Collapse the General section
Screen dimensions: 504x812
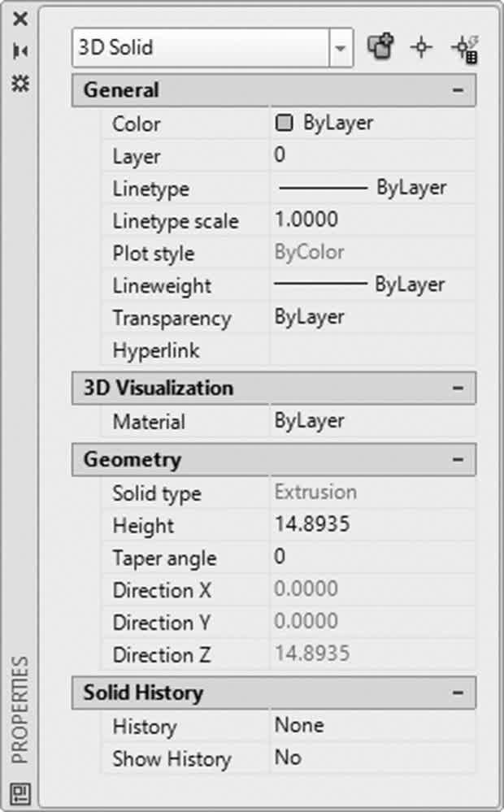pos(458,90)
